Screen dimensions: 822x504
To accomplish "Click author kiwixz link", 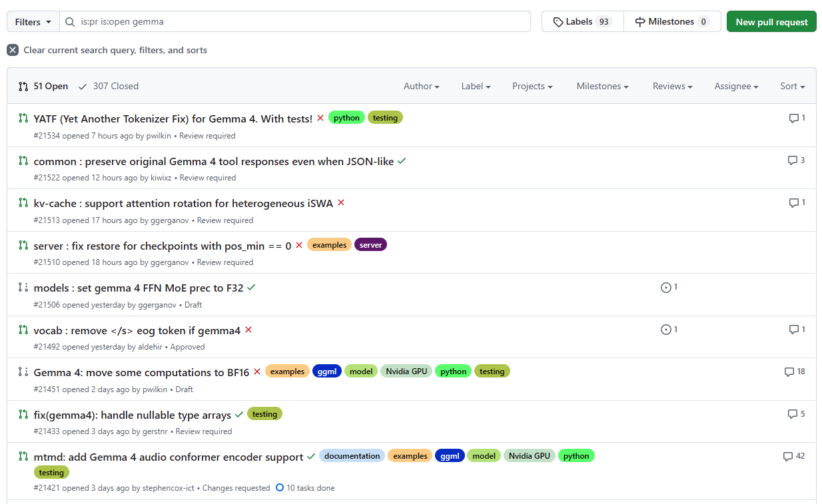I will pyautogui.click(x=161, y=178).
